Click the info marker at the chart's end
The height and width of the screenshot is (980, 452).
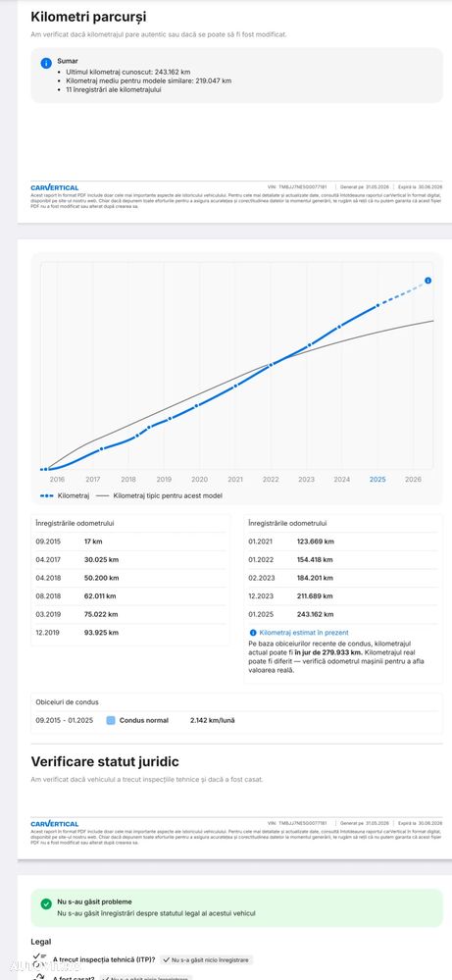click(427, 281)
